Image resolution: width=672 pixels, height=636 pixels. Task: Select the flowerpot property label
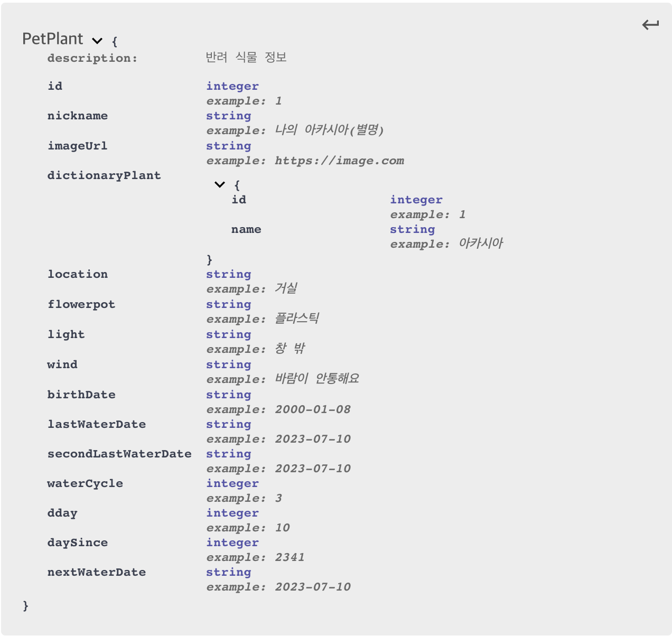tap(81, 304)
